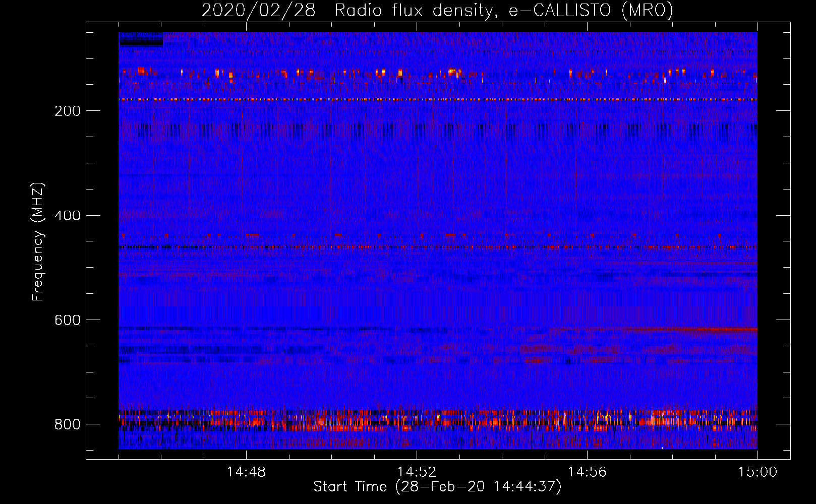Image resolution: width=816 pixels, height=504 pixels.
Task: Click the 14:52 time tick label
Action: 417,472
